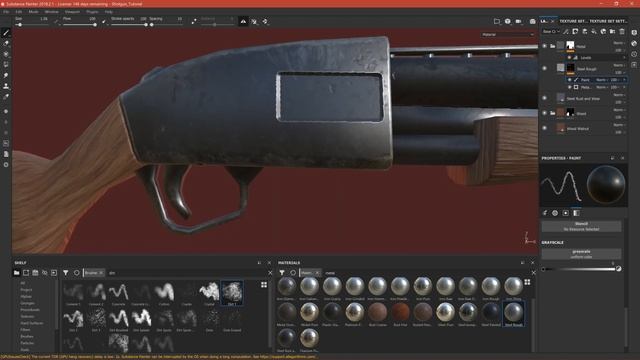Toggle Shelf grid view size icon
Image resolution: width=640 pixels, height=360 pixels.
tap(264, 284)
